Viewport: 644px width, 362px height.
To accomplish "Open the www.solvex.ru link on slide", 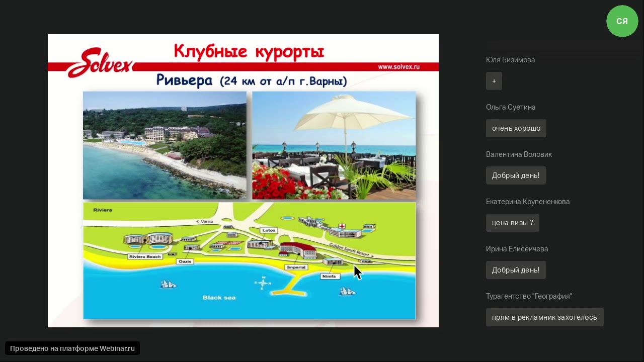I will pos(398,66).
